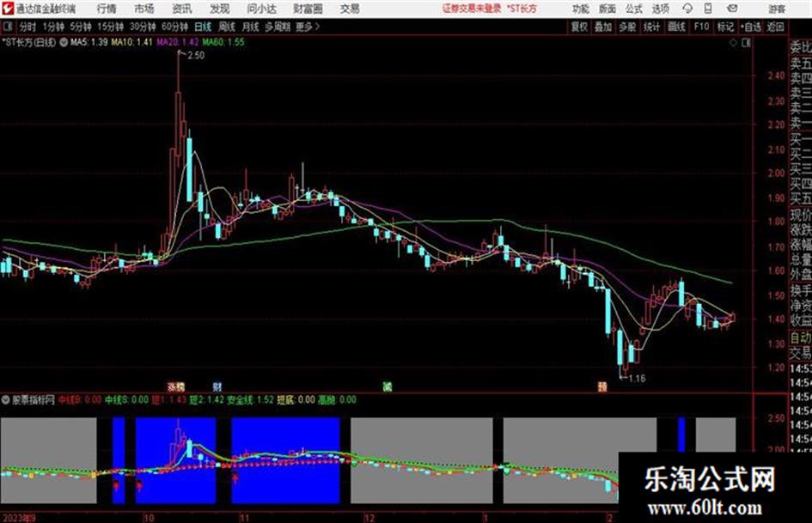812x523 pixels.
Task: Click the 复权 toolbar button
Action: (579, 27)
